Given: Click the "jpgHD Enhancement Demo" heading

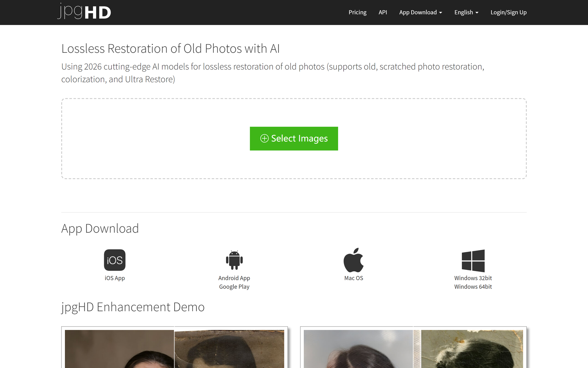Looking at the screenshot, I should click(133, 307).
